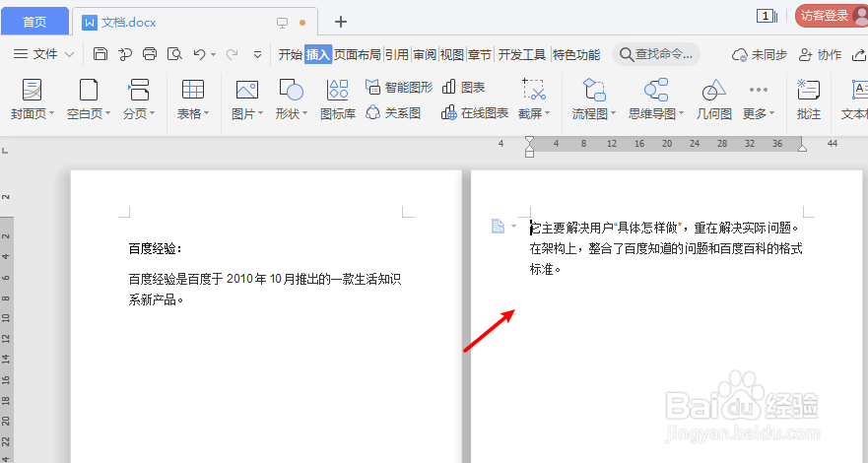Image resolution: width=868 pixels, height=463 pixels.
Task: Go to the 首页 home tab
Action: pos(34,22)
